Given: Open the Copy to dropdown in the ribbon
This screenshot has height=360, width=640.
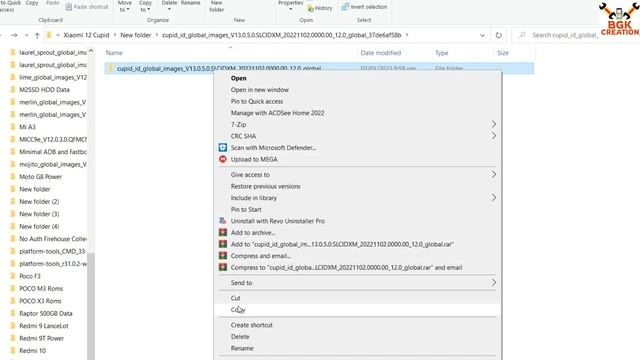Looking at the screenshot, I should (x=145, y=7).
